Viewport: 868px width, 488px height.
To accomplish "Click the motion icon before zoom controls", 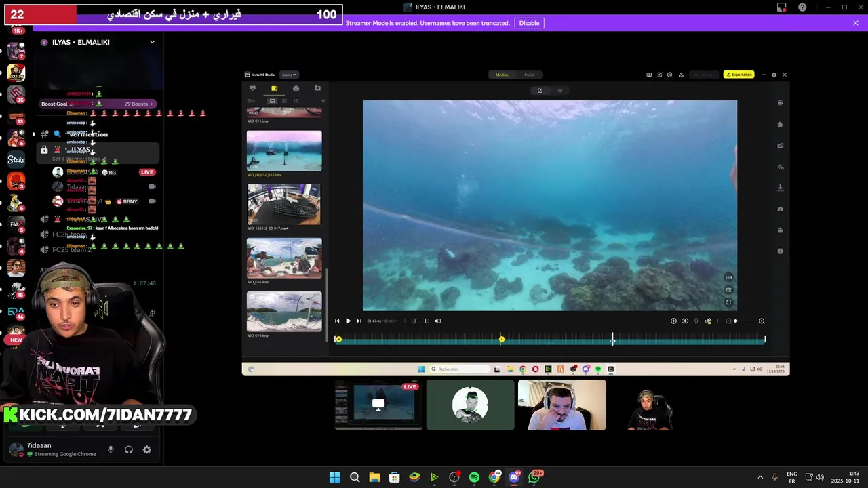I will click(x=708, y=321).
